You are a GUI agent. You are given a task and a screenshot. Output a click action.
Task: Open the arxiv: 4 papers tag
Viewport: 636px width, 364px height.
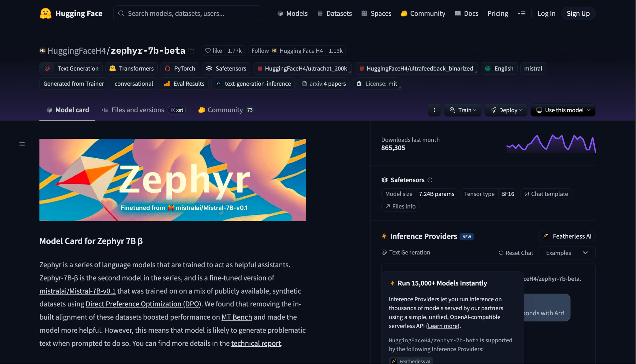pos(324,83)
